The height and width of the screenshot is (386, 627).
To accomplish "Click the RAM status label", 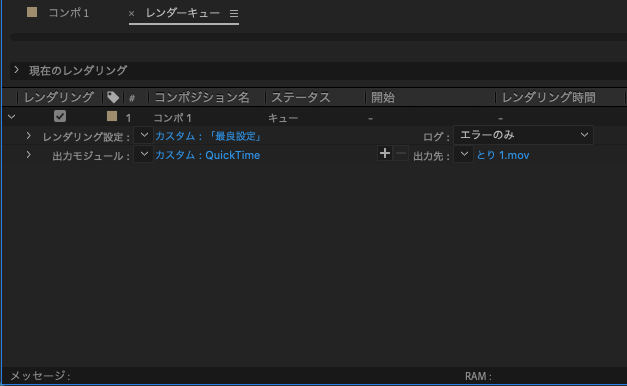I will (478, 376).
